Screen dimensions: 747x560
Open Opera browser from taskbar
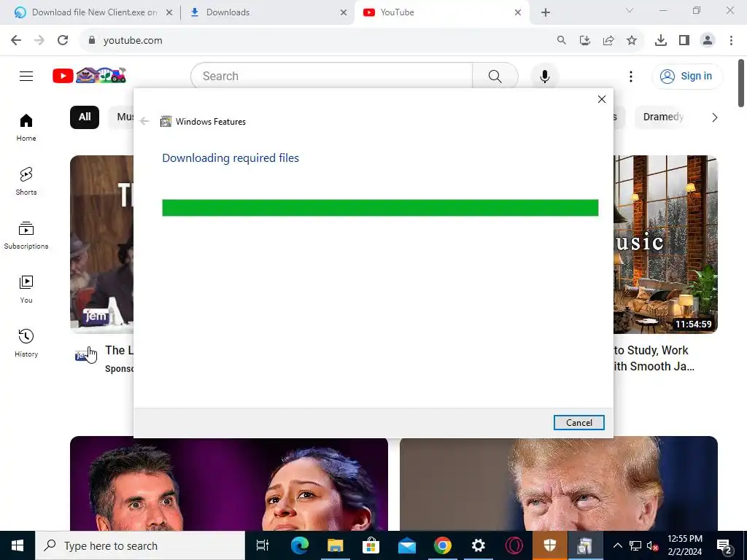514,545
